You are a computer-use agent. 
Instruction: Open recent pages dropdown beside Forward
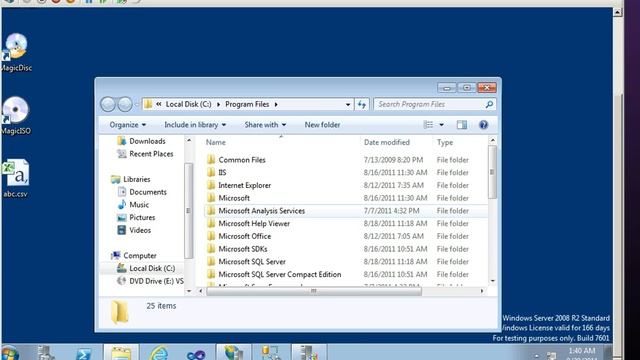[137, 104]
